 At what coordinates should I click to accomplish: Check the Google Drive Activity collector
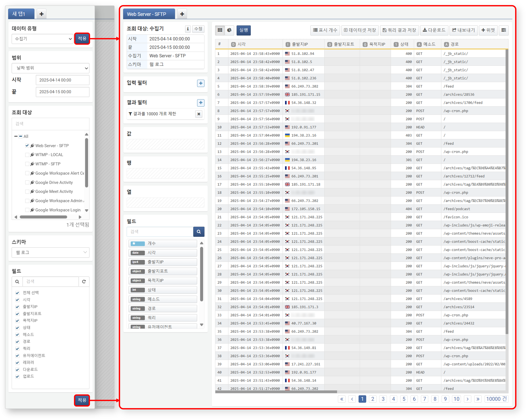tap(27, 182)
